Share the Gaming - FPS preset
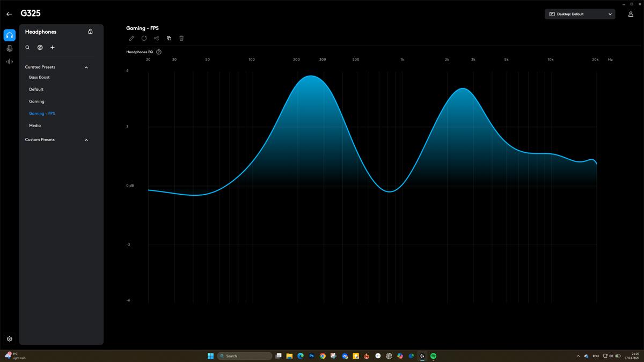The width and height of the screenshot is (644, 362). 156,39
